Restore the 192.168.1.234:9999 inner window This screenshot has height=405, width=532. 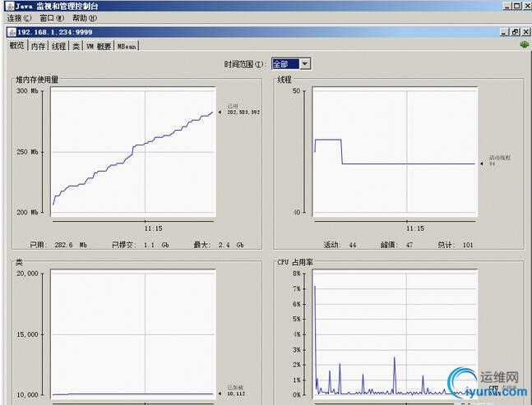[515, 32]
